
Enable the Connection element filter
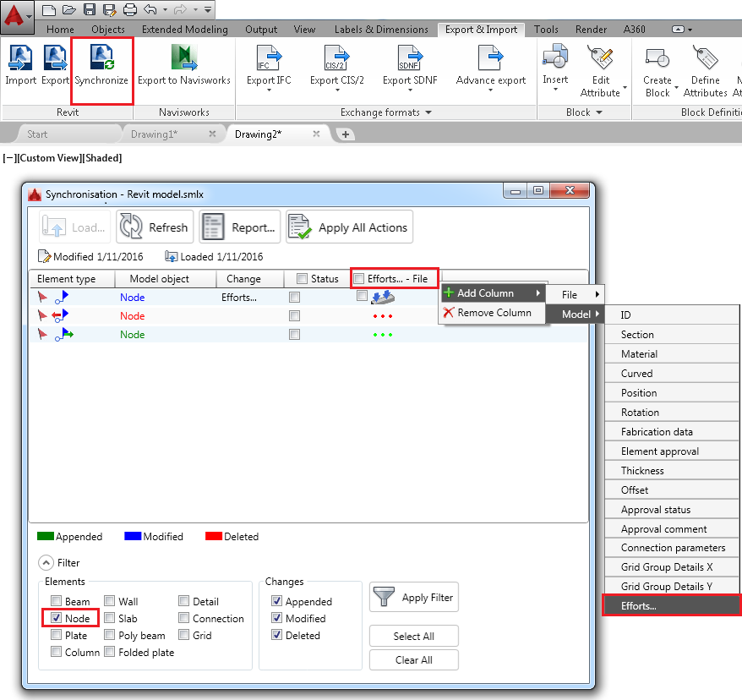point(184,618)
